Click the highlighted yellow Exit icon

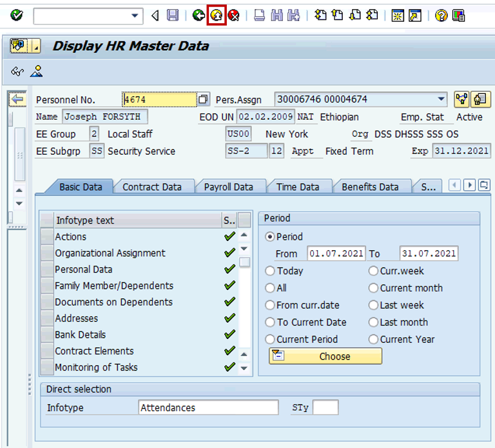pyautogui.click(x=217, y=15)
